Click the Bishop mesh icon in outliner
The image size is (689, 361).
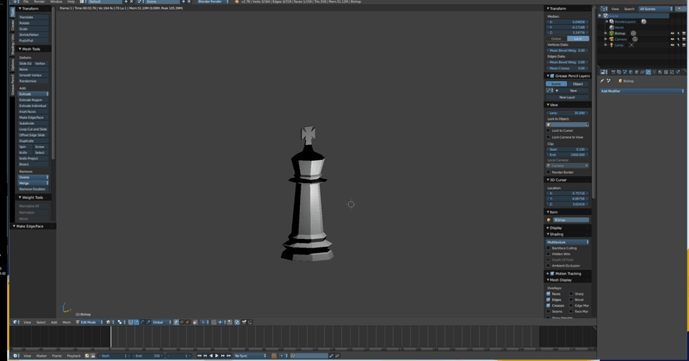click(x=611, y=33)
